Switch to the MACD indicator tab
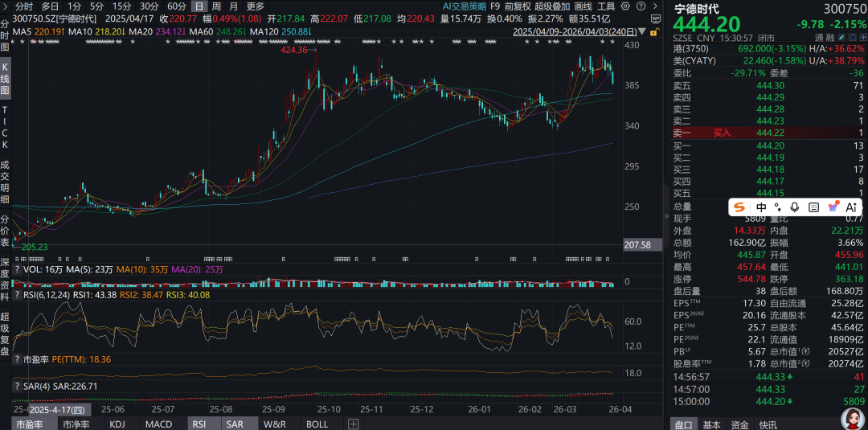Image resolution: width=868 pixels, height=430 pixels. [158, 424]
